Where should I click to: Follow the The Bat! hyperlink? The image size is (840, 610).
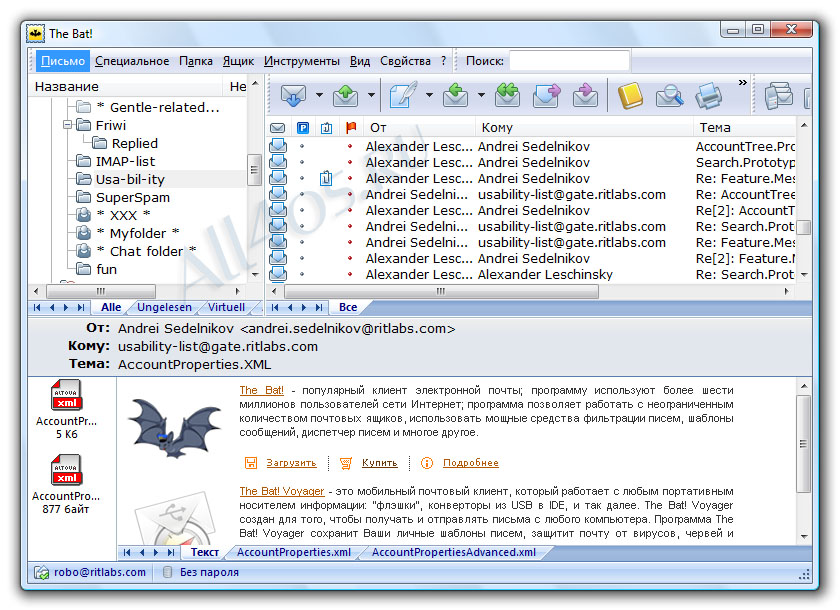261,390
